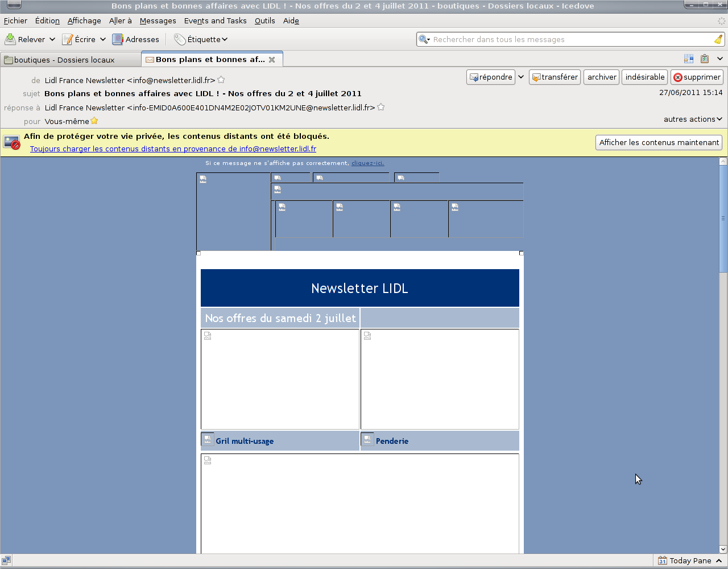The height and width of the screenshot is (569, 728).
Task: Click the search magnifier icon dropdown
Action: pos(424,39)
